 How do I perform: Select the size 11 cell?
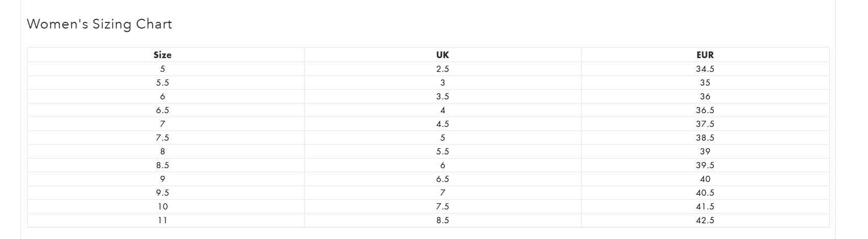(162, 220)
